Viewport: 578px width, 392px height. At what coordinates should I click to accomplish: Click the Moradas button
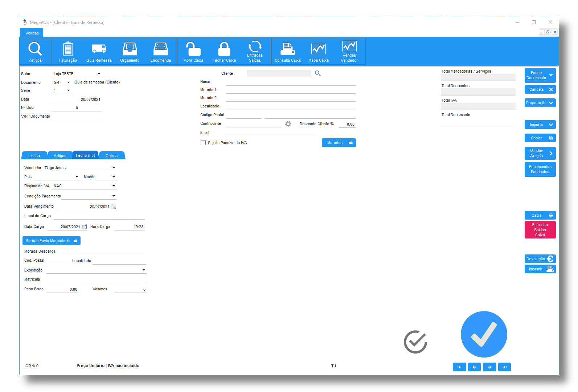(x=339, y=143)
